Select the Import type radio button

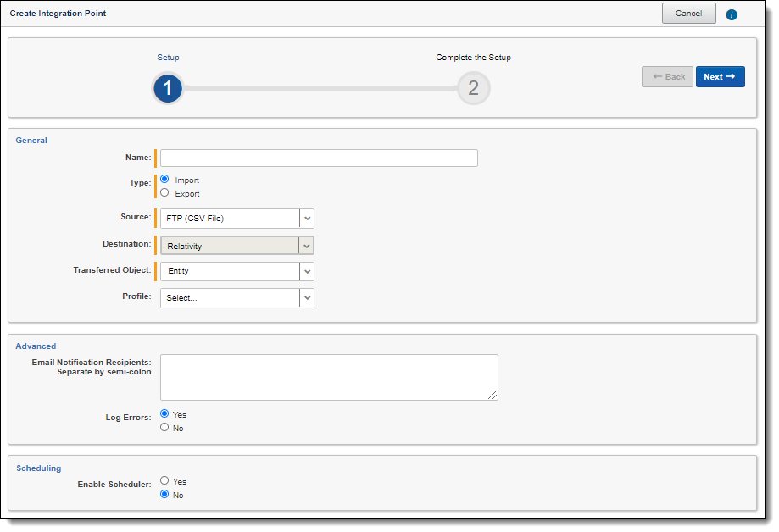click(x=164, y=180)
